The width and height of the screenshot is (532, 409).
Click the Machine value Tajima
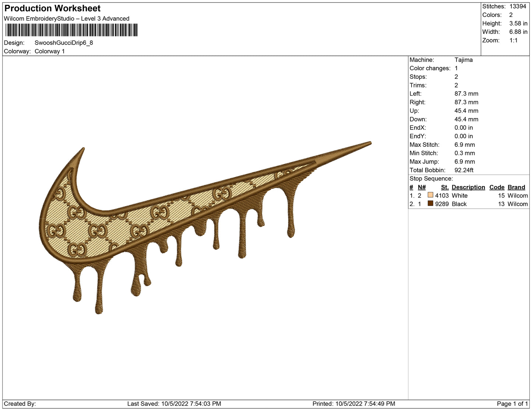pos(463,60)
